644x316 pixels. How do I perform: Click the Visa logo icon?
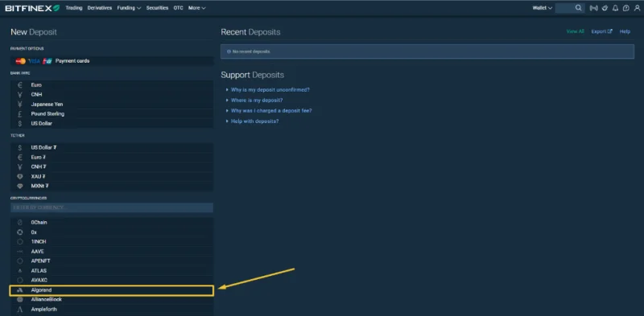tap(34, 61)
